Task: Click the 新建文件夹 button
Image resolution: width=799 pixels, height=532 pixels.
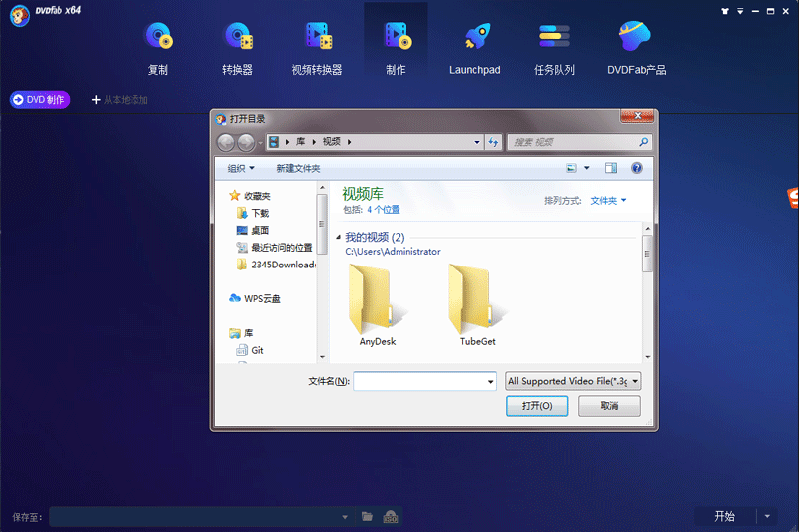Action: (x=298, y=168)
